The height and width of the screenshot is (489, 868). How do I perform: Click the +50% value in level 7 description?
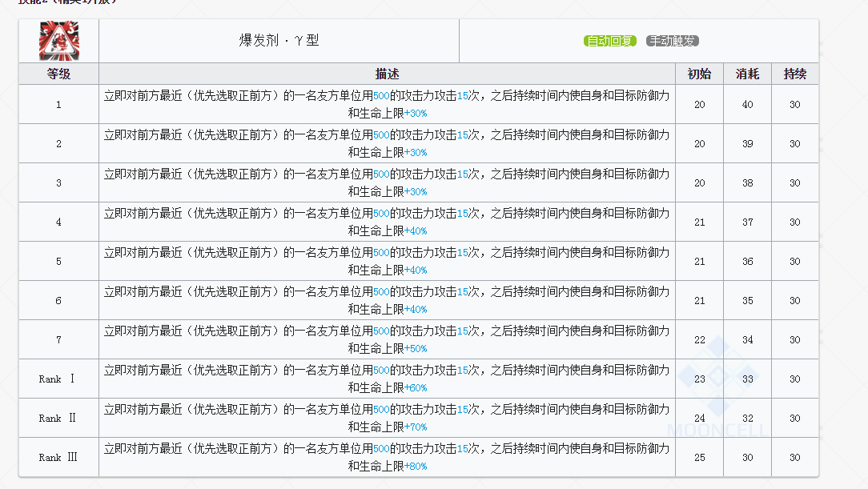click(416, 349)
